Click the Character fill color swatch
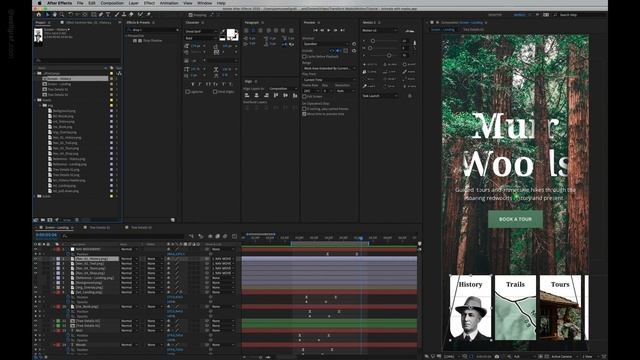 tap(231, 33)
